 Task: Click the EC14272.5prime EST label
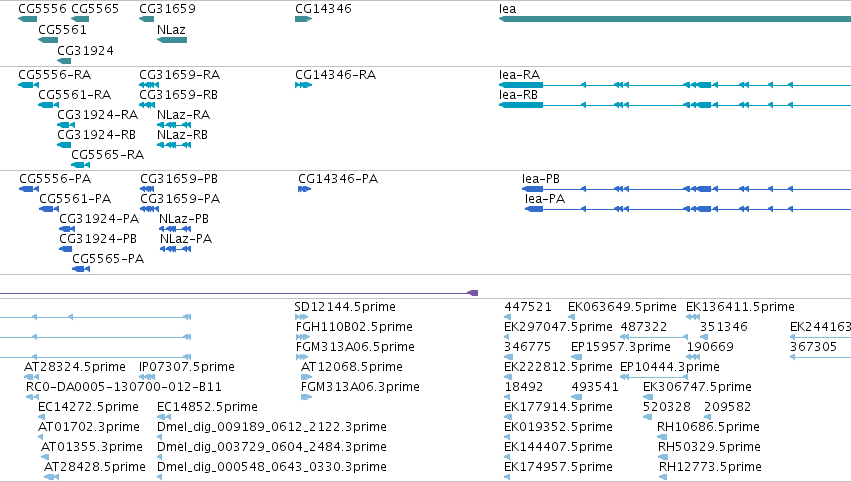pyautogui.click(x=88, y=407)
